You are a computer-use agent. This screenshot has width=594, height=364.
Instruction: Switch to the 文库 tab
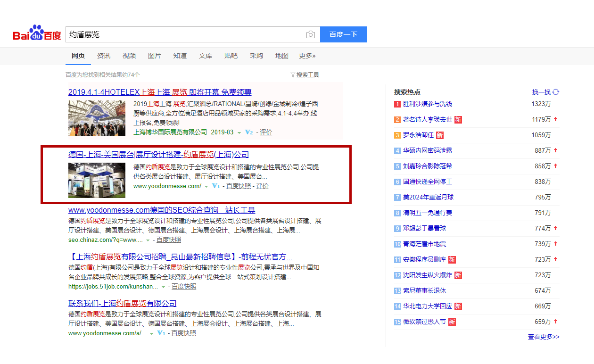coord(206,56)
